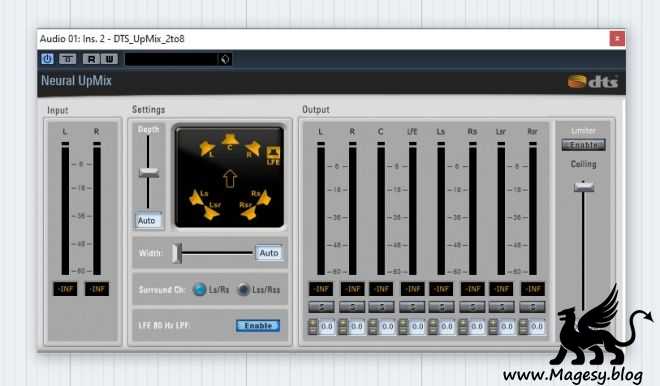Open the preset name dropdown field
660x386 pixels.
171,59
